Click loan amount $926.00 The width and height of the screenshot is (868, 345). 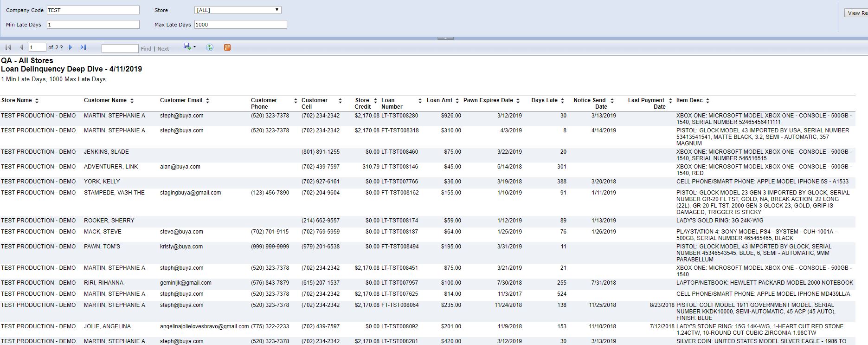(x=451, y=116)
